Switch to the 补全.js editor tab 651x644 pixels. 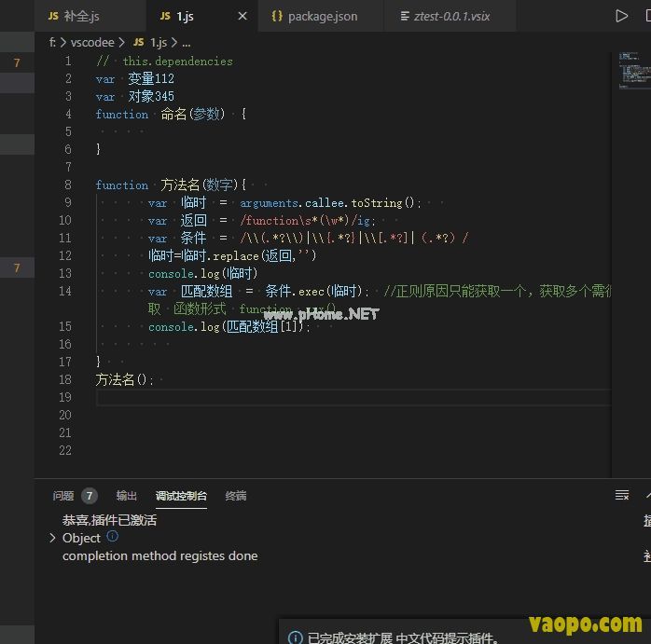pos(90,16)
